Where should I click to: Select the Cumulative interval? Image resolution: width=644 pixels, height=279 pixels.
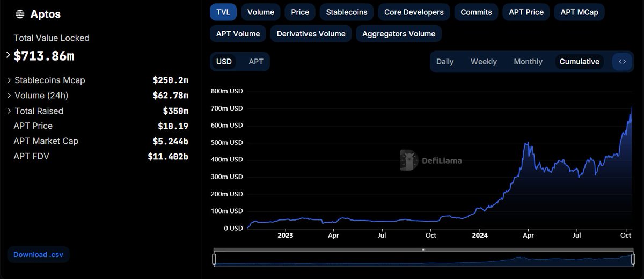[x=579, y=62]
